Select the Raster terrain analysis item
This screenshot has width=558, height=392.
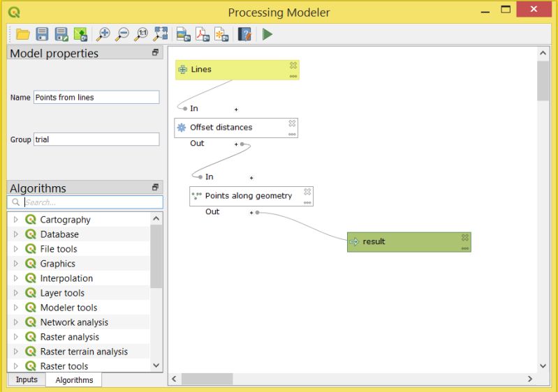point(79,352)
